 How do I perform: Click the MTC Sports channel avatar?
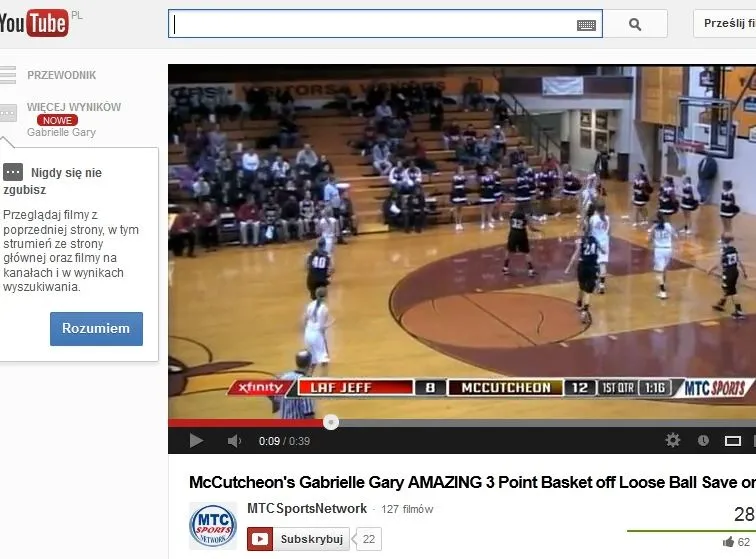tap(213, 526)
